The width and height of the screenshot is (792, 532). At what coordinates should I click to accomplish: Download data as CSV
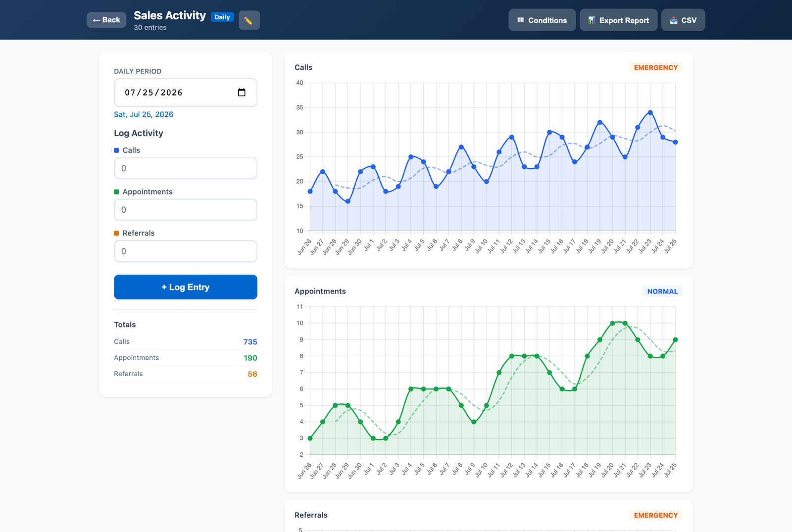coord(683,20)
